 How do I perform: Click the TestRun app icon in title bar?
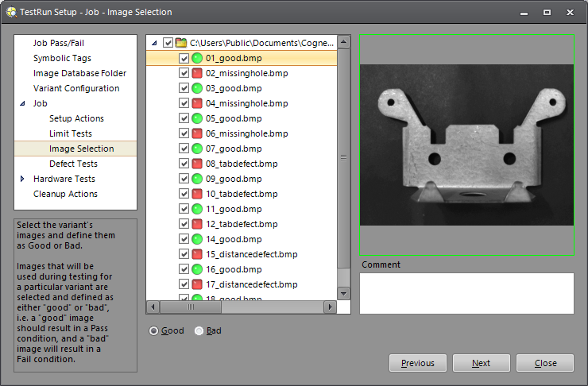pyautogui.click(x=10, y=13)
